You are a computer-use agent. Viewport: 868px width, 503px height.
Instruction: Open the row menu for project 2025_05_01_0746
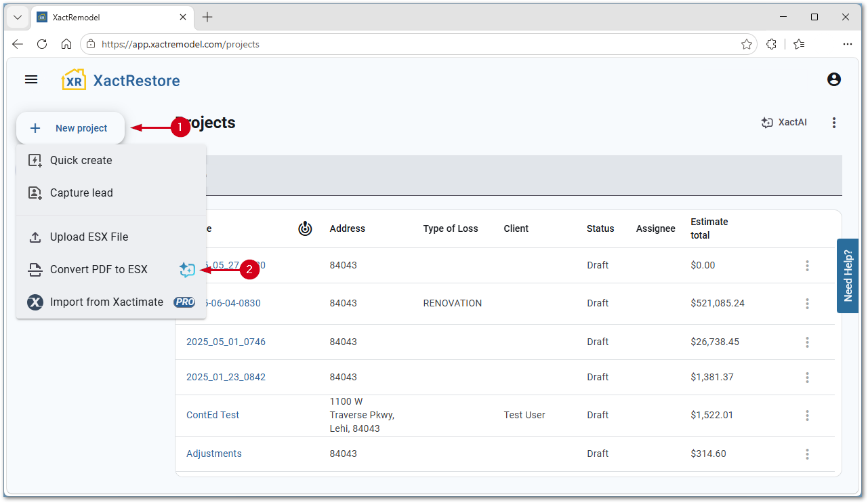[807, 342]
